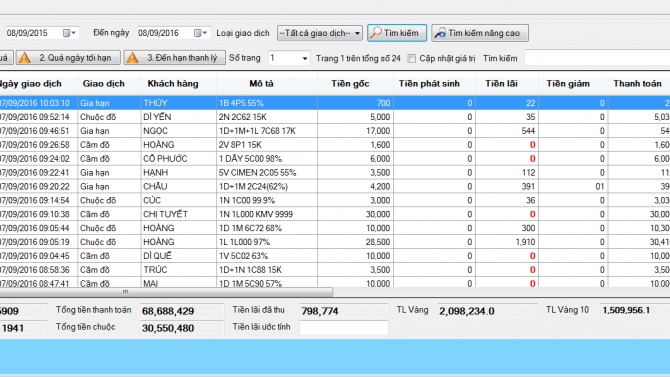This screenshot has height=377, width=670.
Task: Click the empty Tiền lãi ước tính field
Action: [344, 328]
